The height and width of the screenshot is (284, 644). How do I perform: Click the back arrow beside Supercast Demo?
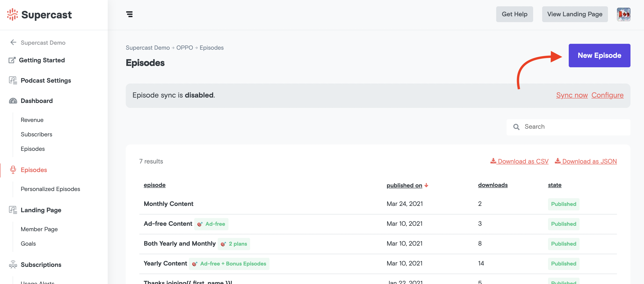click(x=13, y=42)
